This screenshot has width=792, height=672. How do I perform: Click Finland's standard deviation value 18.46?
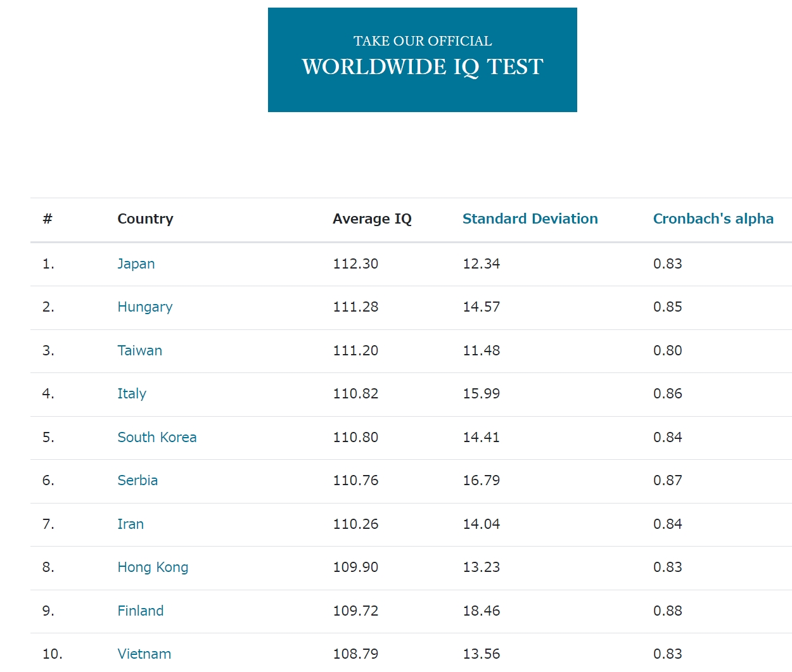coord(481,611)
